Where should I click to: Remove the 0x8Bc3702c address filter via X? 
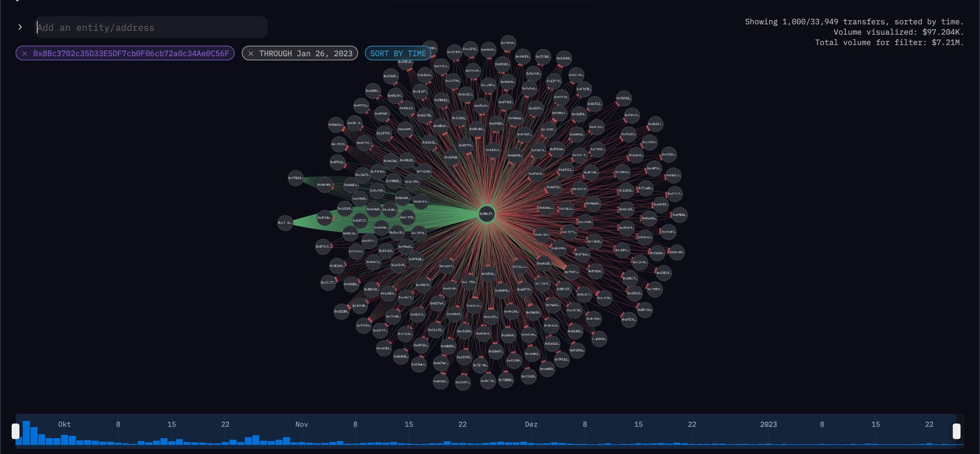coord(24,53)
